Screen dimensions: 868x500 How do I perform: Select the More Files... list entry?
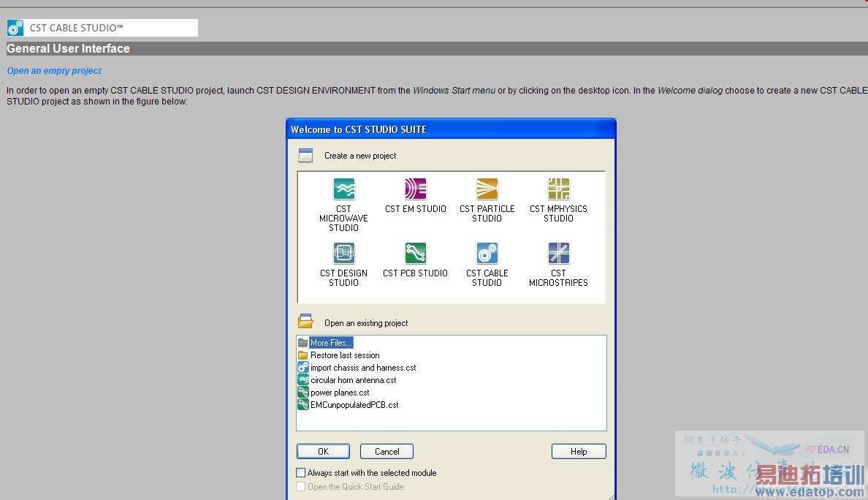click(331, 343)
